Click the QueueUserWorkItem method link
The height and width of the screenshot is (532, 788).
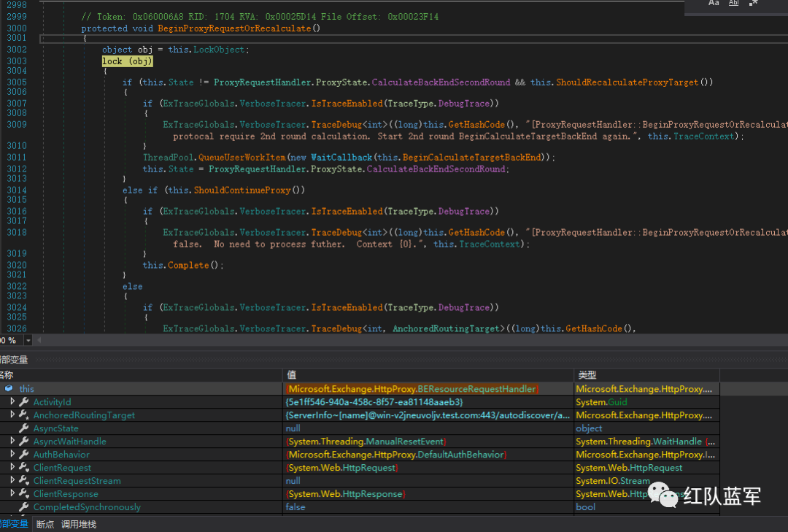[x=242, y=158]
